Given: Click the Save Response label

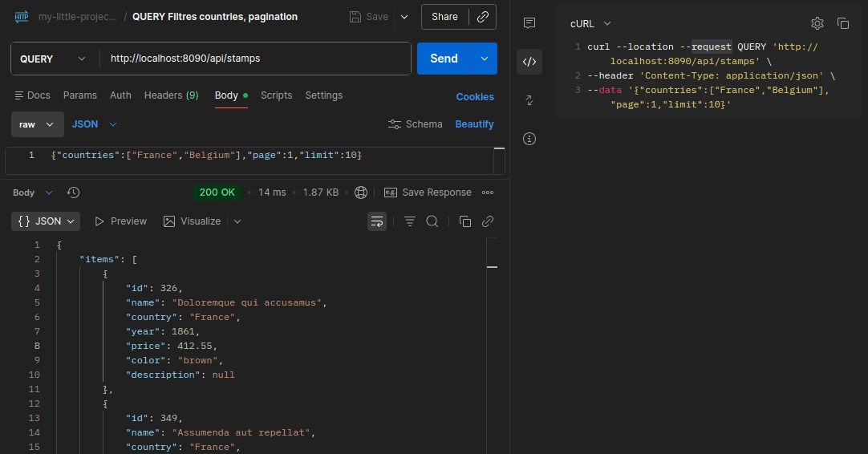Looking at the screenshot, I should coord(436,193).
